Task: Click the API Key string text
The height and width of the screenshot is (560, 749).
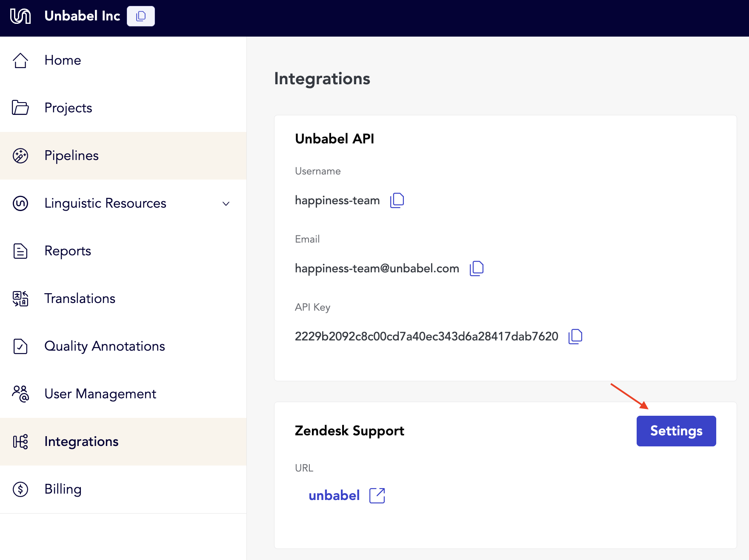Action: coord(426,337)
